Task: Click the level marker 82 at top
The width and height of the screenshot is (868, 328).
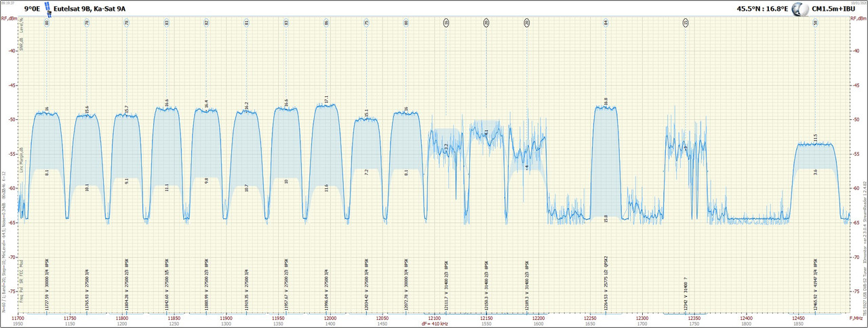Action: (x=207, y=23)
